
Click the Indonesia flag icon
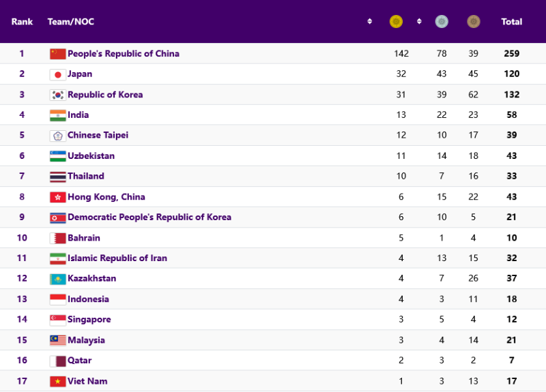click(x=58, y=299)
